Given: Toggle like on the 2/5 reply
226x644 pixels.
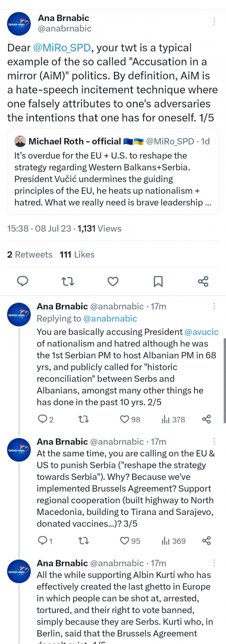Looking at the screenshot, I should (125, 419).
